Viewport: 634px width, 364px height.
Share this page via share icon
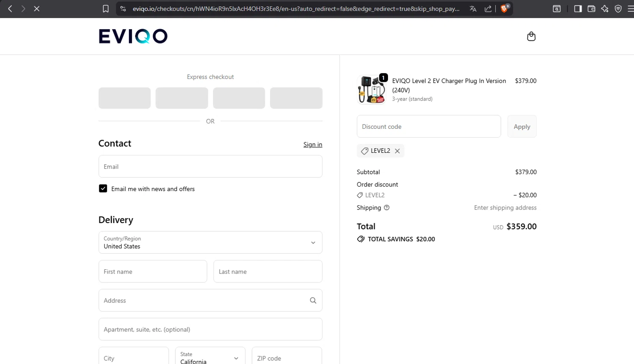click(488, 8)
